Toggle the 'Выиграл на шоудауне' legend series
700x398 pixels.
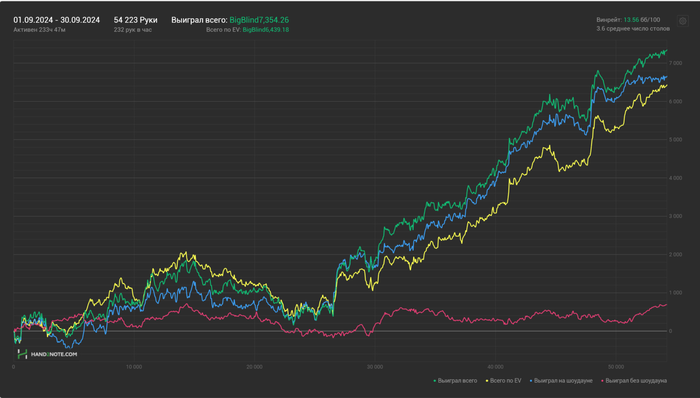[561, 381]
